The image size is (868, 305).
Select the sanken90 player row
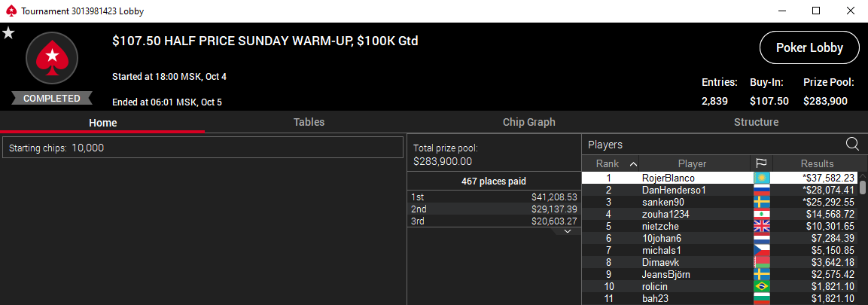(663, 202)
